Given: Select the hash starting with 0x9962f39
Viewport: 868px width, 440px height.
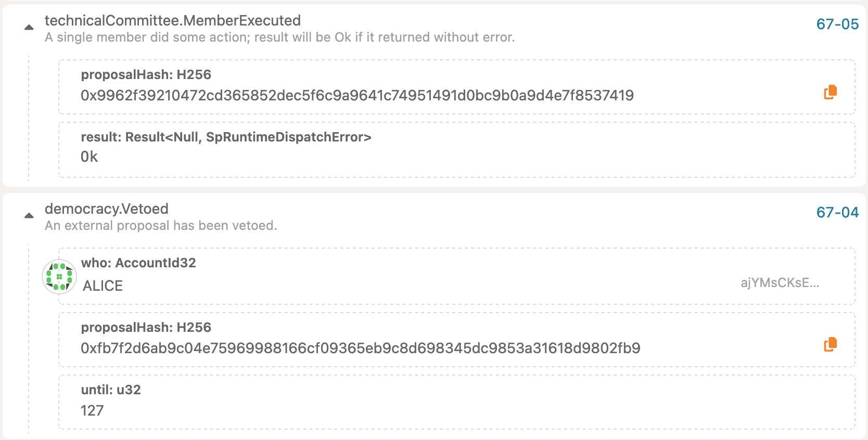Looking at the screenshot, I should pyautogui.click(x=357, y=96).
